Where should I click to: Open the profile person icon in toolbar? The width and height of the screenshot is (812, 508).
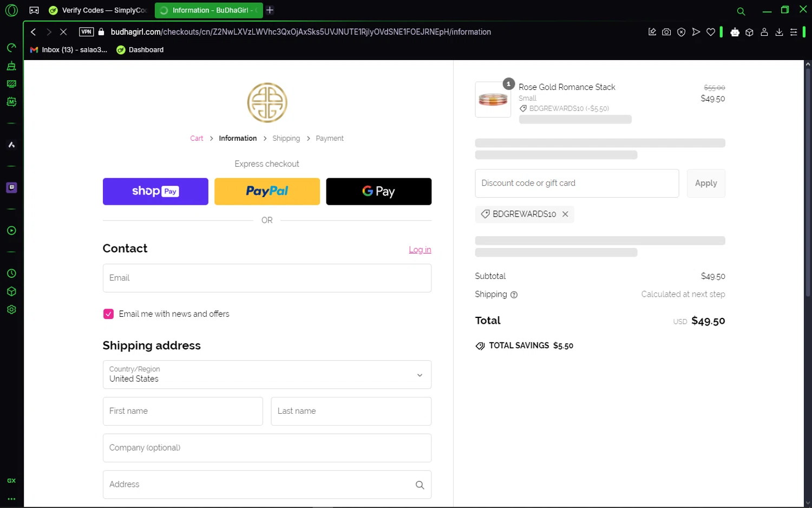(x=764, y=32)
